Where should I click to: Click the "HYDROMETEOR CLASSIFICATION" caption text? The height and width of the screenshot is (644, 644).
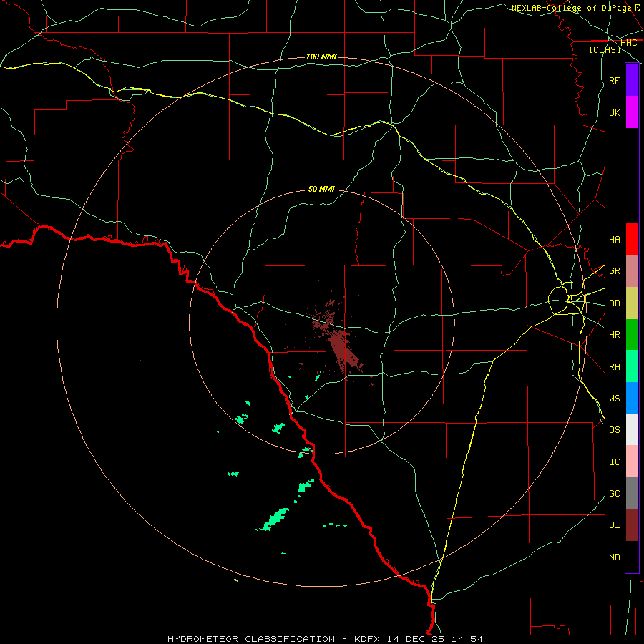251,639
